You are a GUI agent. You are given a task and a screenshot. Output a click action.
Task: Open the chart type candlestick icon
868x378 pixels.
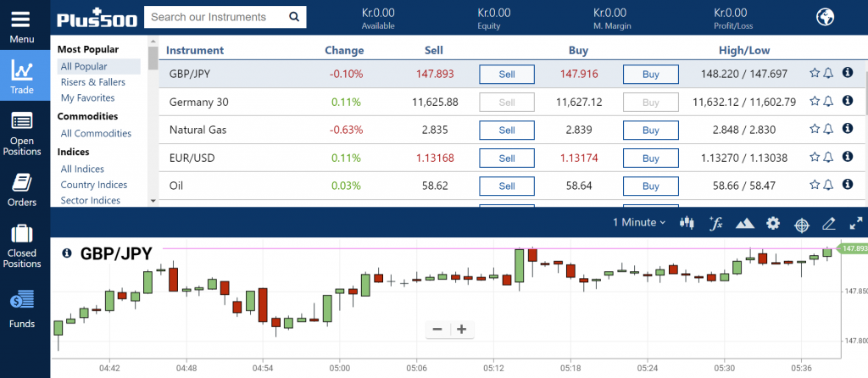(688, 223)
